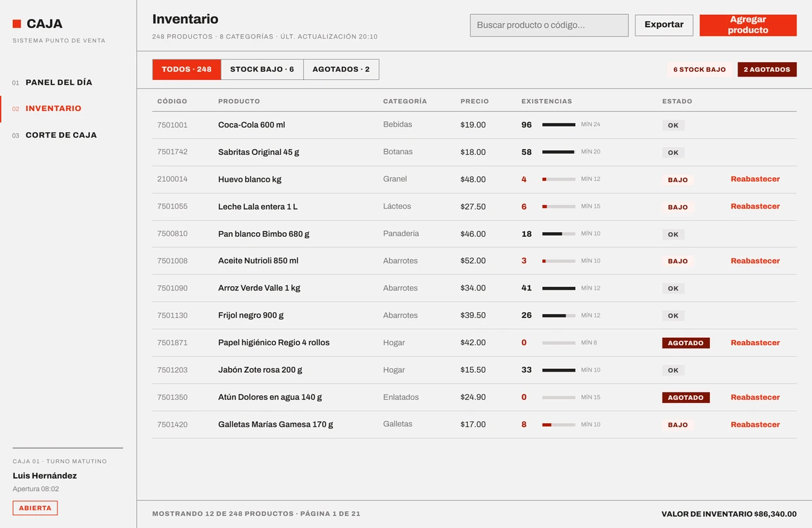Restock Huevo blanco kg via Reabastecer
812x528 pixels.
pyautogui.click(x=755, y=179)
